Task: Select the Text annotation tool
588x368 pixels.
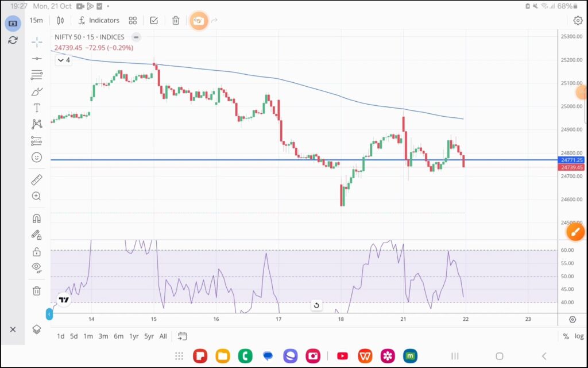Action: coord(37,108)
